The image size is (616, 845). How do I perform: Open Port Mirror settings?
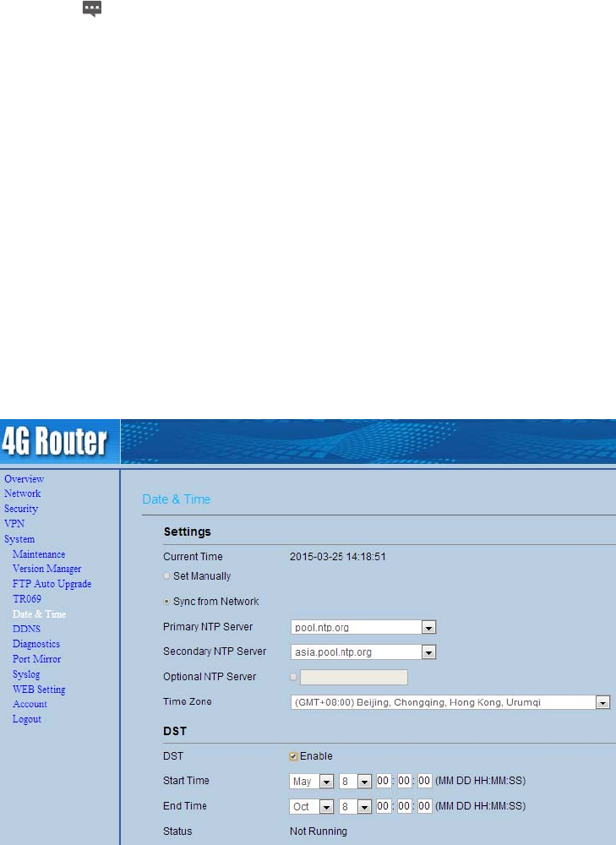click(x=36, y=658)
